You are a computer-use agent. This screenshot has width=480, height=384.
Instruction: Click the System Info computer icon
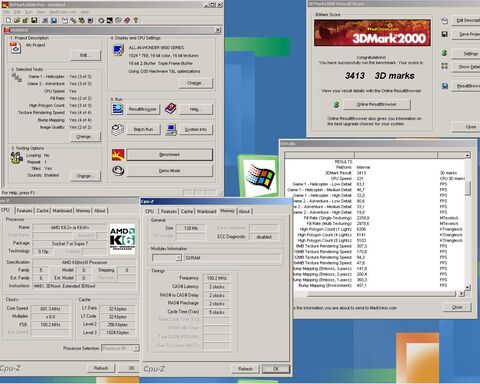tap(171, 130)
